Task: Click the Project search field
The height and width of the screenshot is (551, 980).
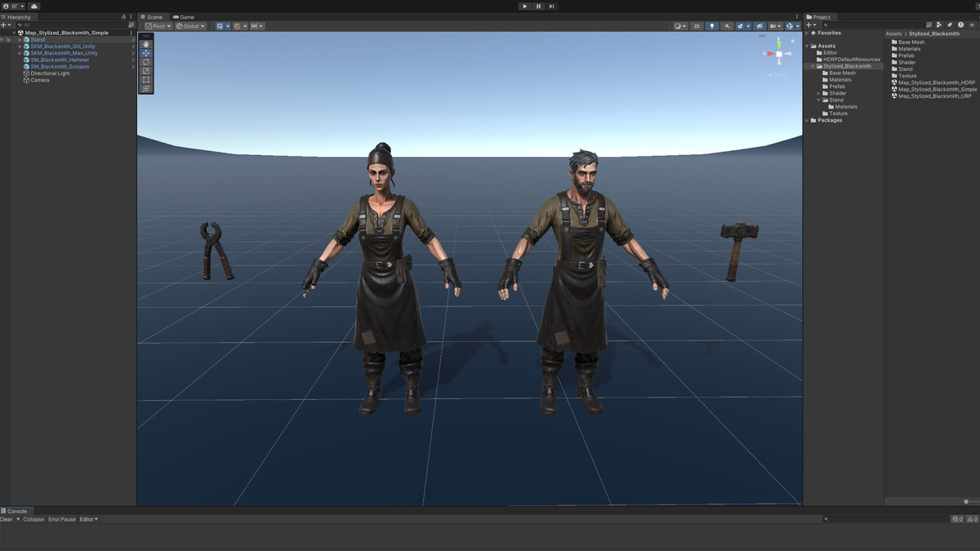Action: coord(872,24)
